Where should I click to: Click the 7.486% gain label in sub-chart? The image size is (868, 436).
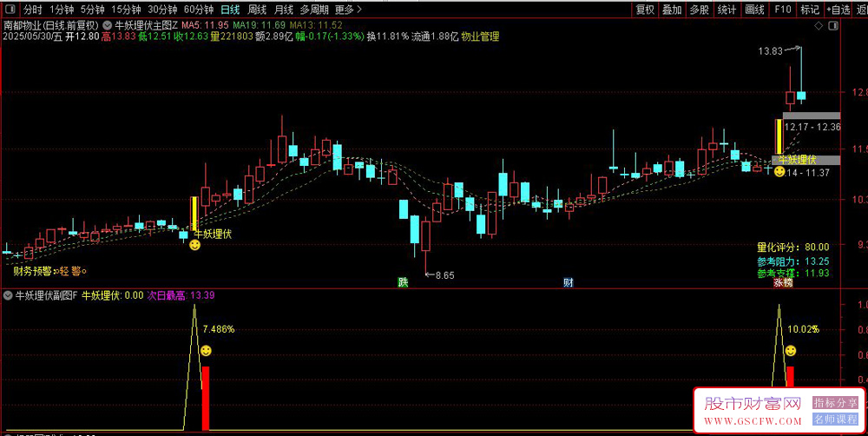(219, 330)
